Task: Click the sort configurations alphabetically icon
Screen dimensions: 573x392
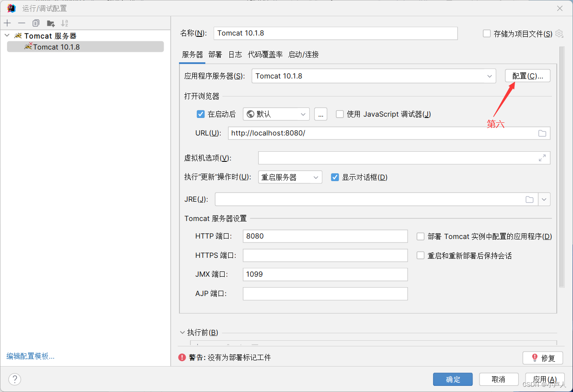Action: (x=64, y=23)
